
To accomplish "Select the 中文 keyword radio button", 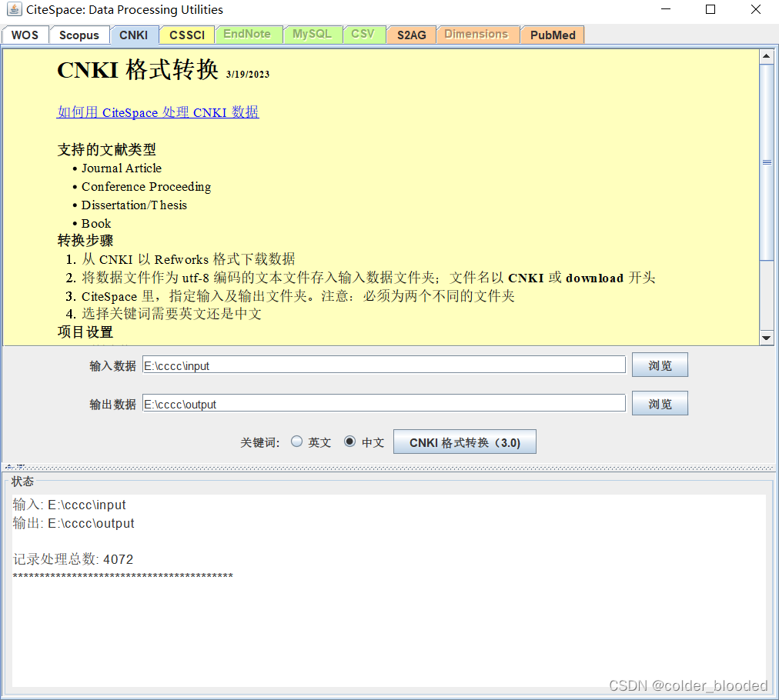I will pyautogui.click(x=349, y=442).
